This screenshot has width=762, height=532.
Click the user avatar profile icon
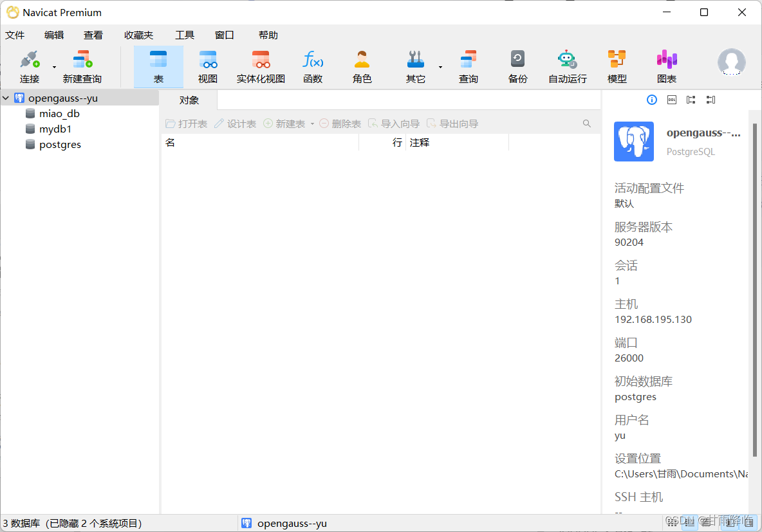coord(731,62)
